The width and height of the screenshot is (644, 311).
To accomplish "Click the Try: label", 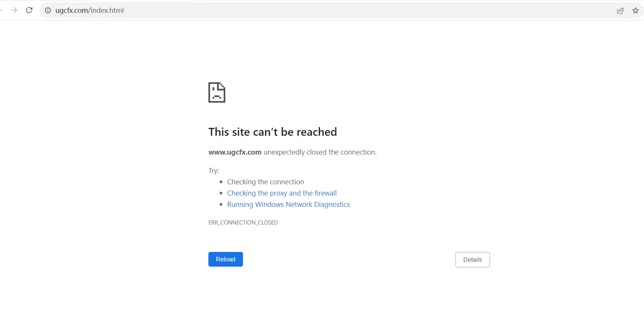I will pyautogui.click(x=214, y=171).
